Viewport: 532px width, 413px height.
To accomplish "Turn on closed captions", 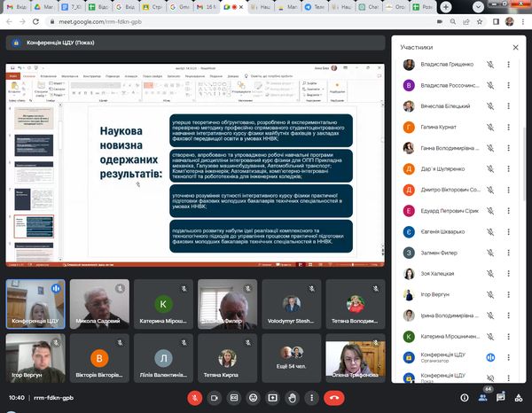I will tap(233, 398).
